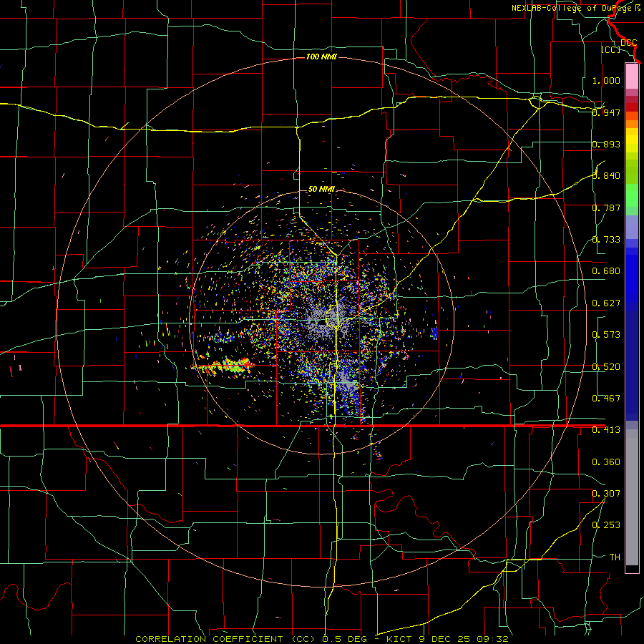
Task: Click the 100 NMI range ring label
Action: click(x=321, y=57)
